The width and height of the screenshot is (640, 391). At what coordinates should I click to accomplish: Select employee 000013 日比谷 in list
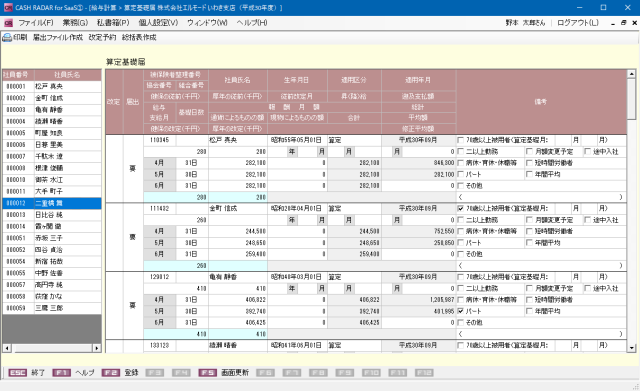tap(52, 215)
